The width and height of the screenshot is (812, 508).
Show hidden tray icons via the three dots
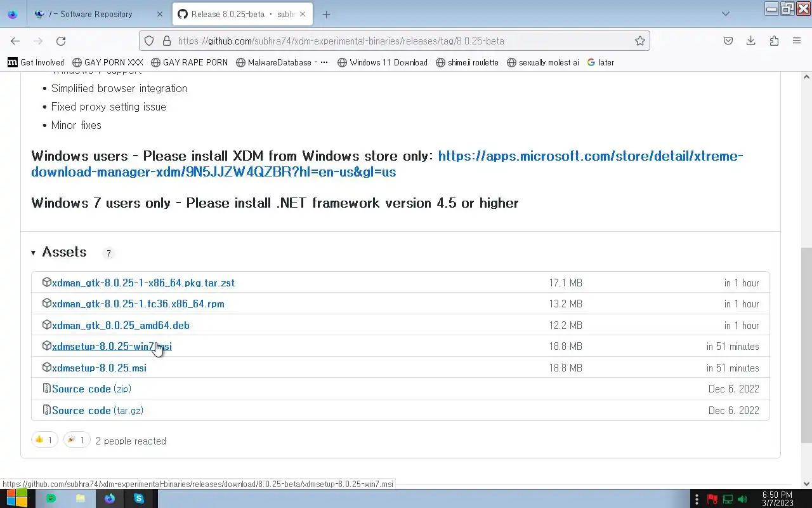tap(697, 499)
